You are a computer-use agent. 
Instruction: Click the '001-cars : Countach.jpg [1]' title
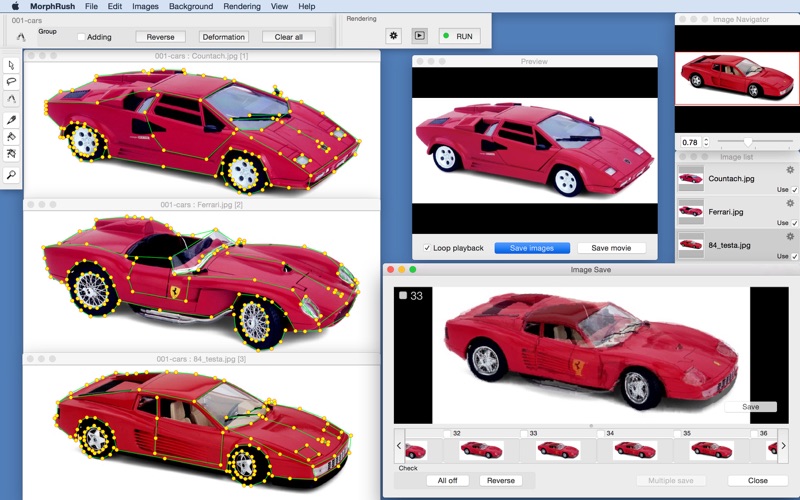(x=202, y=56)
